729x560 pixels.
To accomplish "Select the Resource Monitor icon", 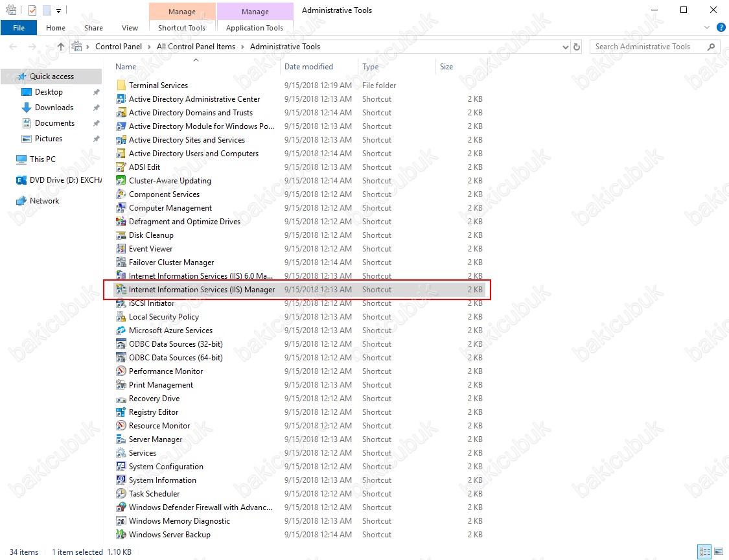I will pos(121,426).
